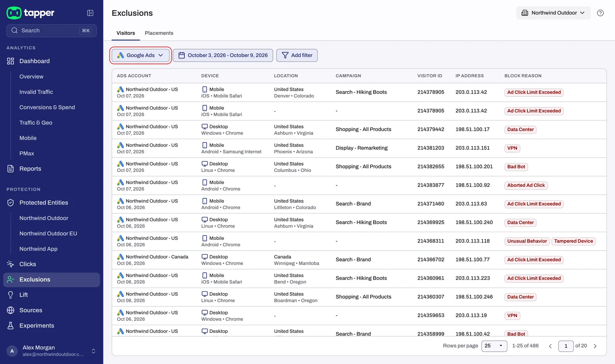Open Conversions & Spend in sidebar

pyautogui.click(x=47, y=107)
